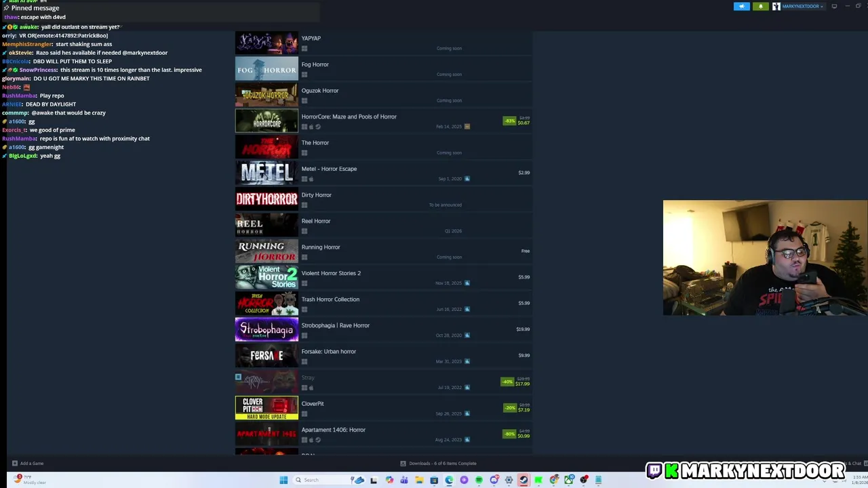Click Forsake $9.99 price
The image size is (868, 488).
(524, 355)
